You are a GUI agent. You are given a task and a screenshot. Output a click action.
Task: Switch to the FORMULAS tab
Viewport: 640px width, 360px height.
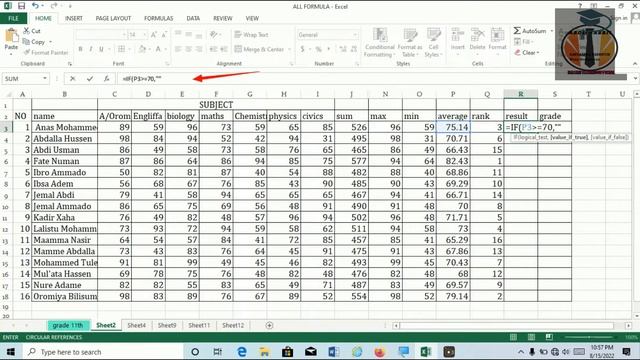(x=158, y=18)
